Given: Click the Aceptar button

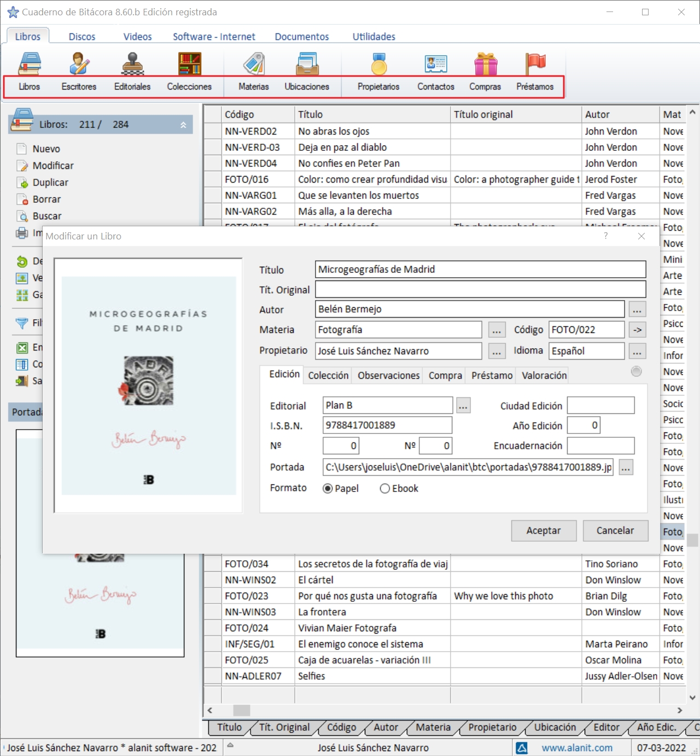Looking at the screenshot, I should [544, 530].
